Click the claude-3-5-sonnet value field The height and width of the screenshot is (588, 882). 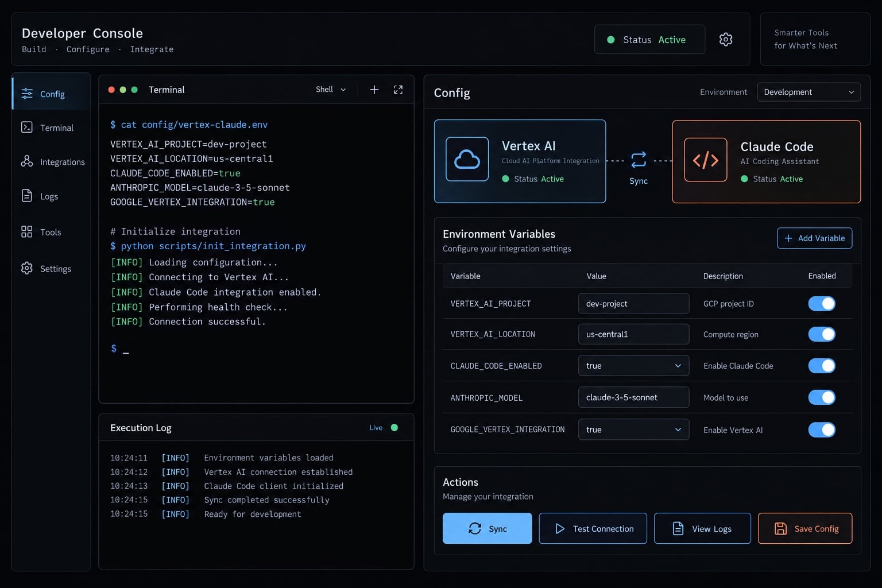[x=633, y=397]
